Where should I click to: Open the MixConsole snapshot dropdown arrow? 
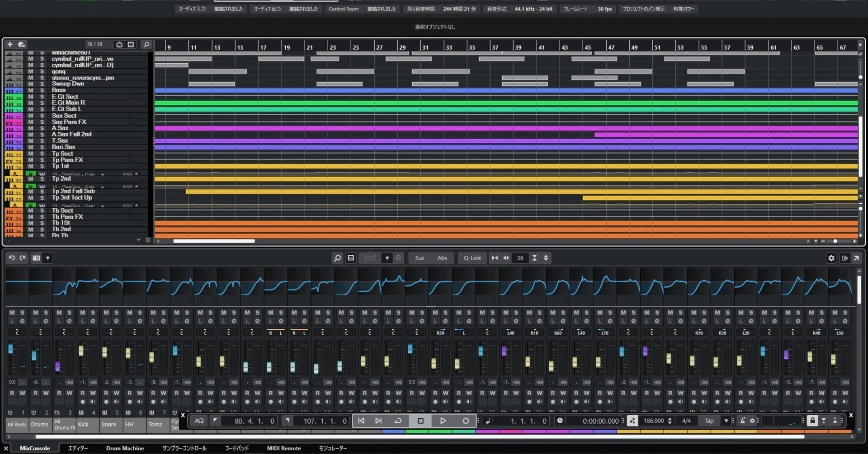click(x=47, y=258)
